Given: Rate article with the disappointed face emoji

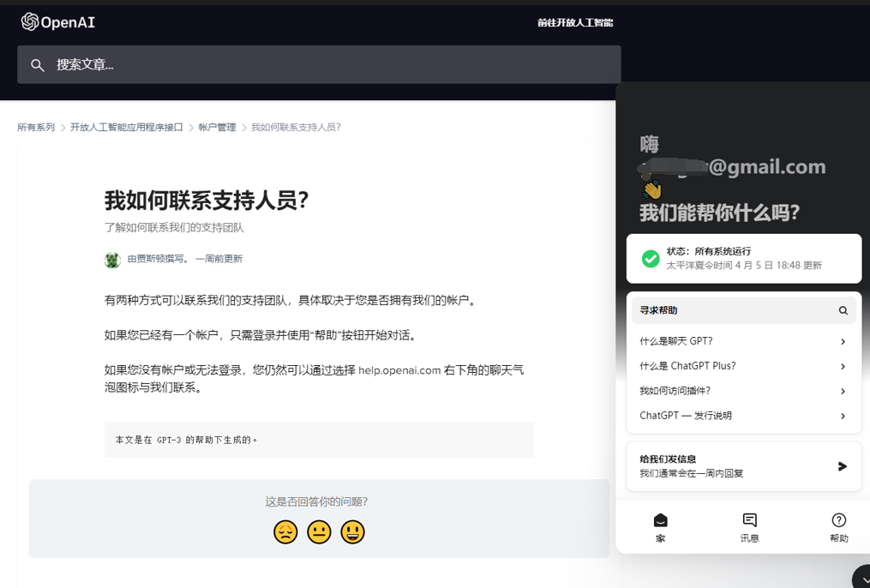Looking at the screenshot, I should (x=285, y=532).
